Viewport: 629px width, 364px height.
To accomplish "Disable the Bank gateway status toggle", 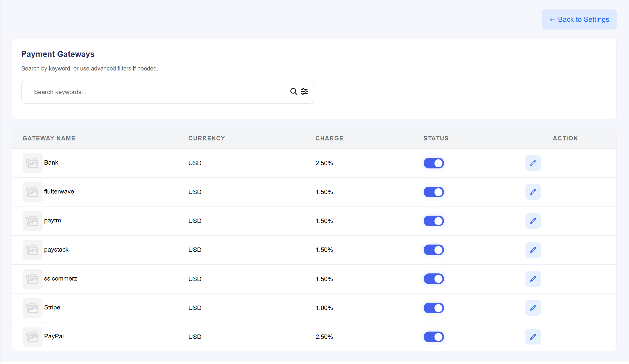I will (x=434, y=163).
